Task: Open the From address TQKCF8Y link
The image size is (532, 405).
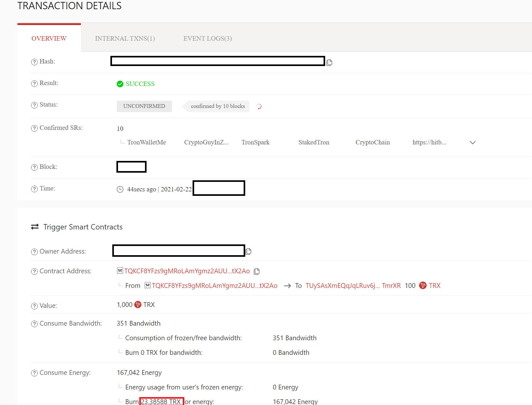Action: 214,286
